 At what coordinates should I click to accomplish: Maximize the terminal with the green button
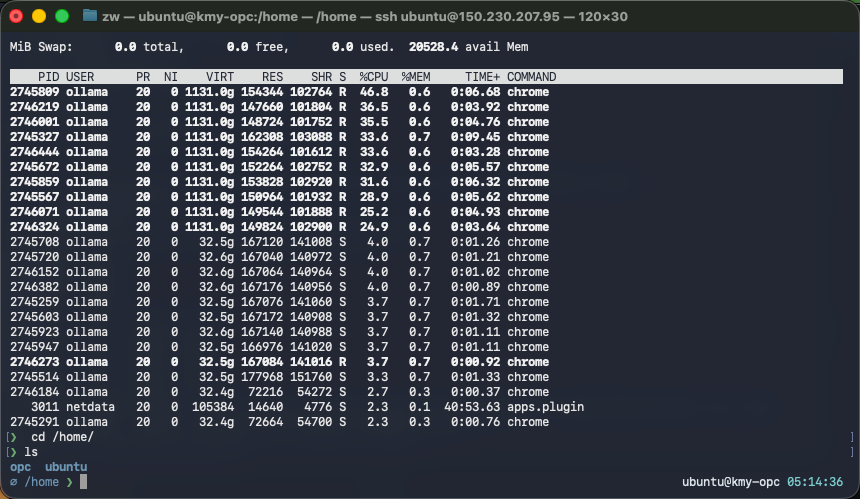pyautogui.click(x=62, y=16)
